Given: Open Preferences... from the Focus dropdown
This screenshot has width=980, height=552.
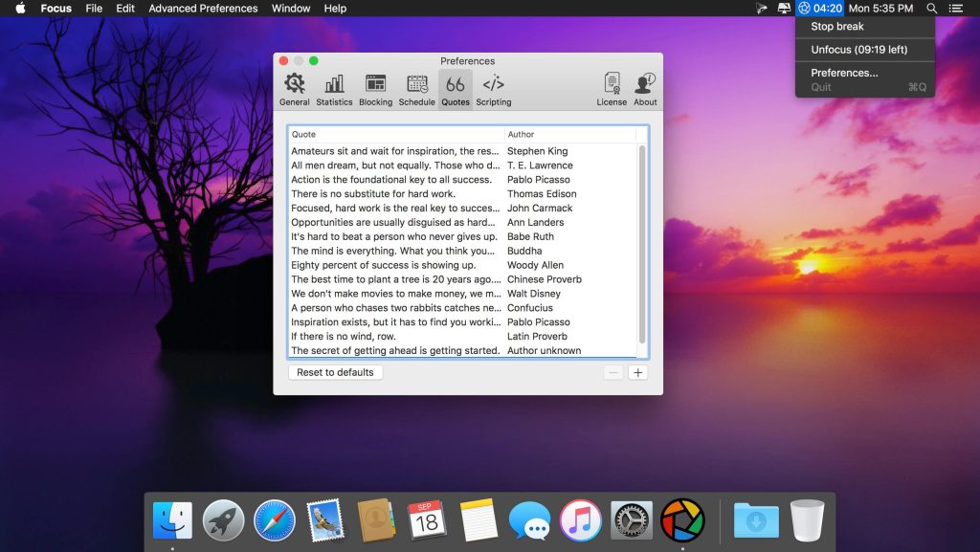Looking at the screenshot, I should coord(844,73).
